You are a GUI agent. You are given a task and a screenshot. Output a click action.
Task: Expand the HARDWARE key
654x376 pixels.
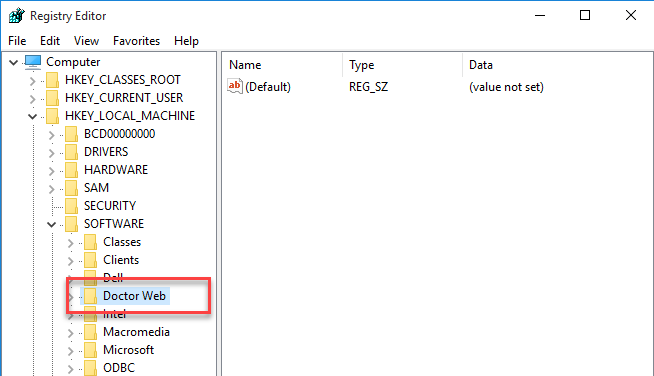coord(52,171)
